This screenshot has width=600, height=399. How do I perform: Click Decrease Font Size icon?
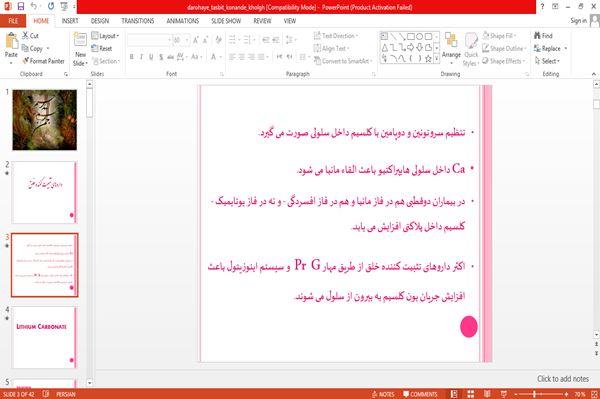point(206,40)
